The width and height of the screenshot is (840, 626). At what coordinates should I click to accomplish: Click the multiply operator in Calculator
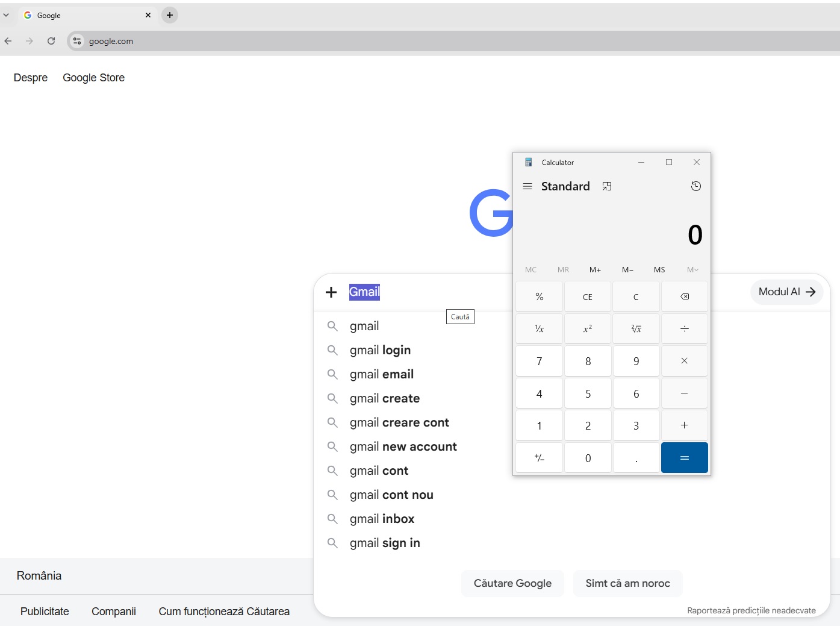click(x=685, y=361)
